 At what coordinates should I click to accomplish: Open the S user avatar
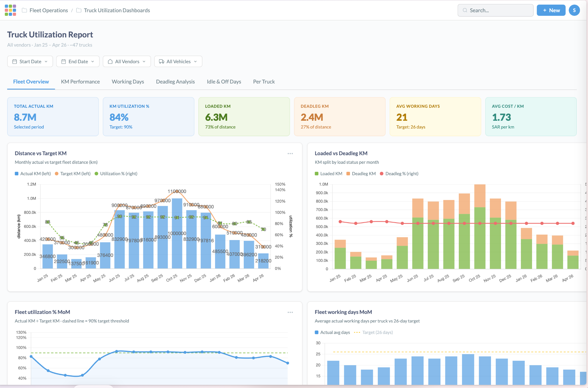[x=574, y=10]
